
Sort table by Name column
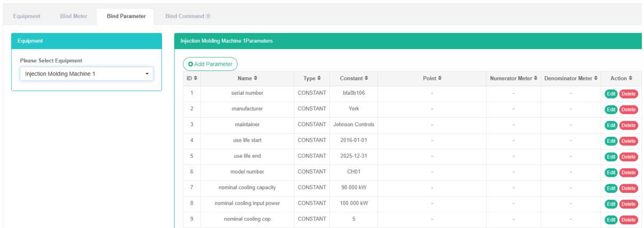click(x=248, y=79)
